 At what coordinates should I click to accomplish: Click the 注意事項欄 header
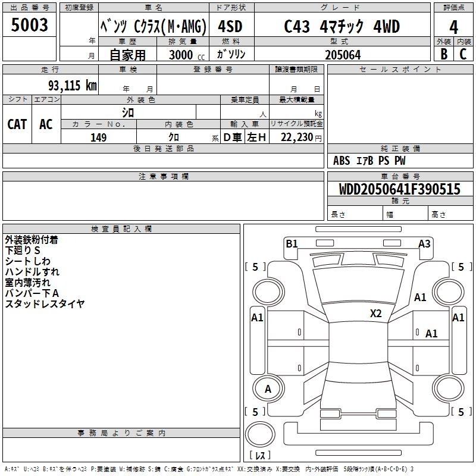(163, 176)
